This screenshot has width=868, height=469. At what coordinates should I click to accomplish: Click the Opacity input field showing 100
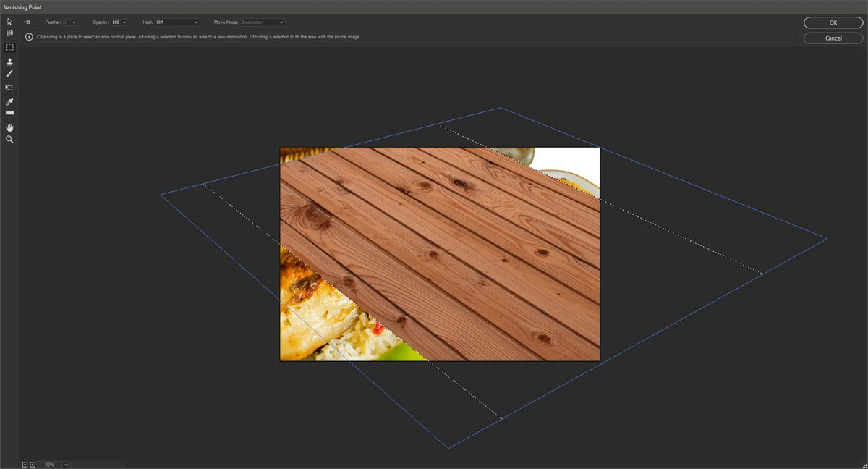click(115, 22)
